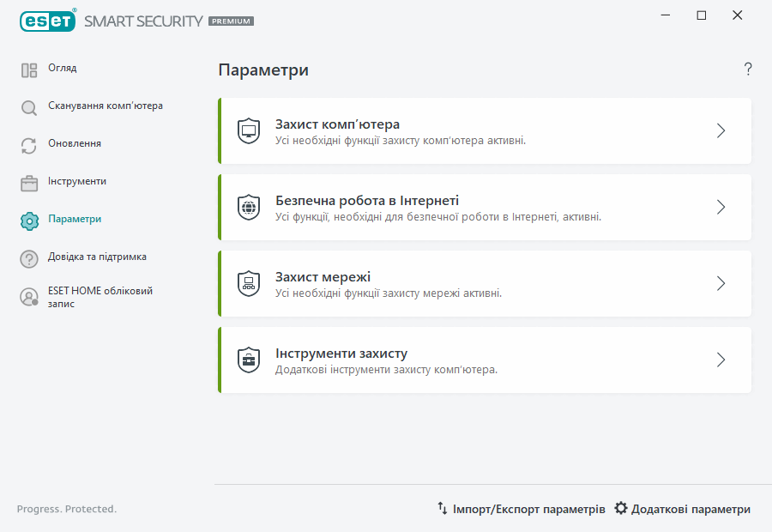Expand the Інструменти захисту chevron
The width and height of the screenshot is (772, 532).
point(721,360)
